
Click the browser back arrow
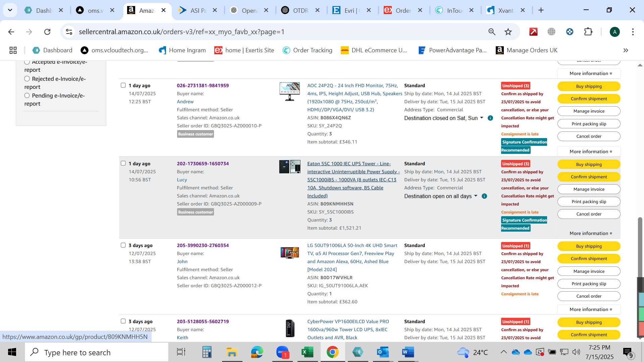pyautogui.click(x=11, y=32)
